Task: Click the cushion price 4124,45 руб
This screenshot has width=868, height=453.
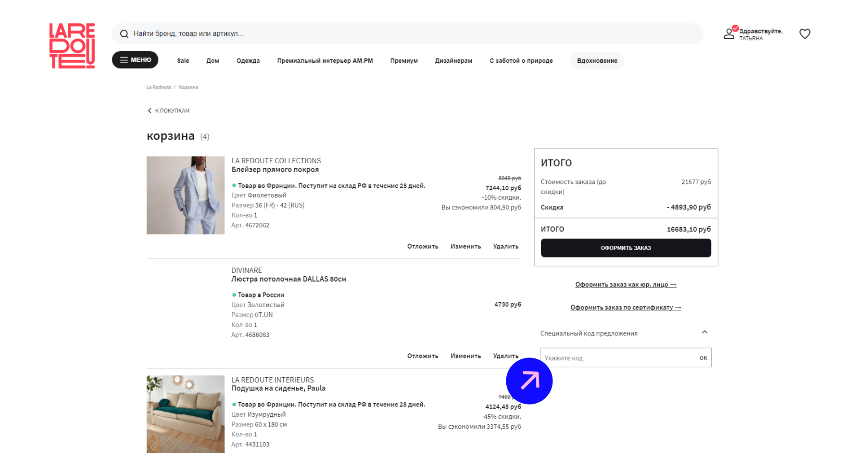Action: coord(503,407)
